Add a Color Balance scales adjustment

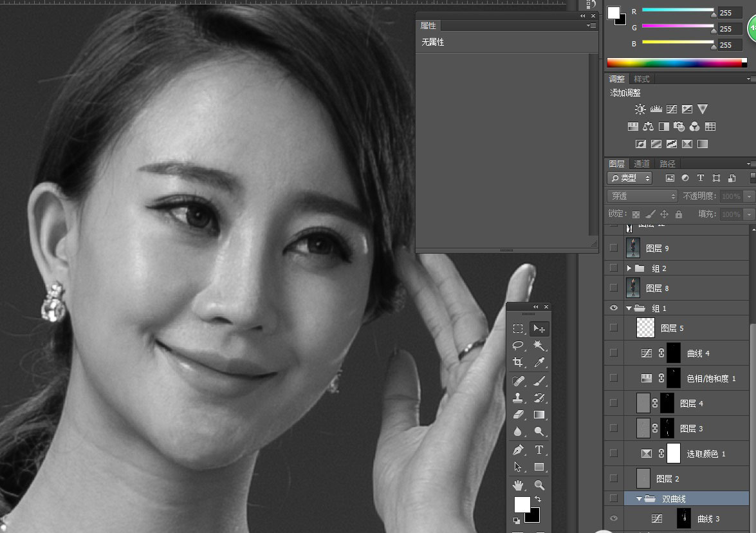click(x=648, y=127)
